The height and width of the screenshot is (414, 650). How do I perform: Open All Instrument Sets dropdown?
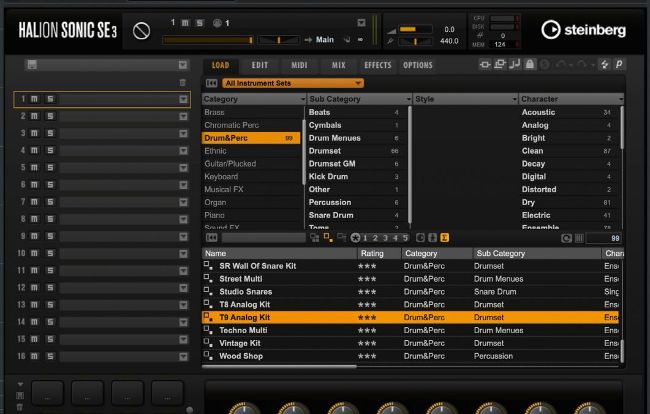(293, 83)
